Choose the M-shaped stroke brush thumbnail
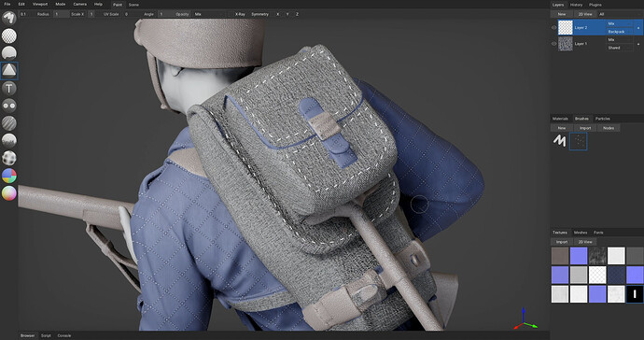Screen dimensions: 644x340 click(559, 141)
